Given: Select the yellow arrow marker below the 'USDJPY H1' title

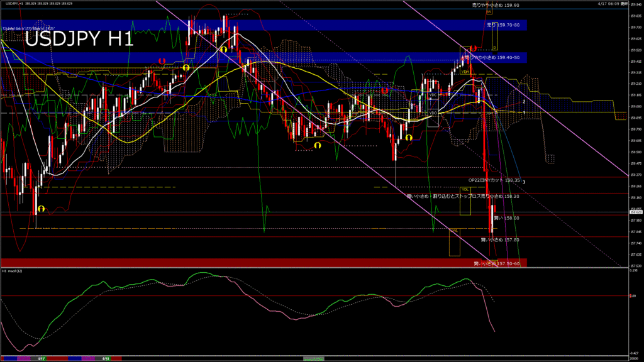Looking at the screenshot, I should point(186,67).
